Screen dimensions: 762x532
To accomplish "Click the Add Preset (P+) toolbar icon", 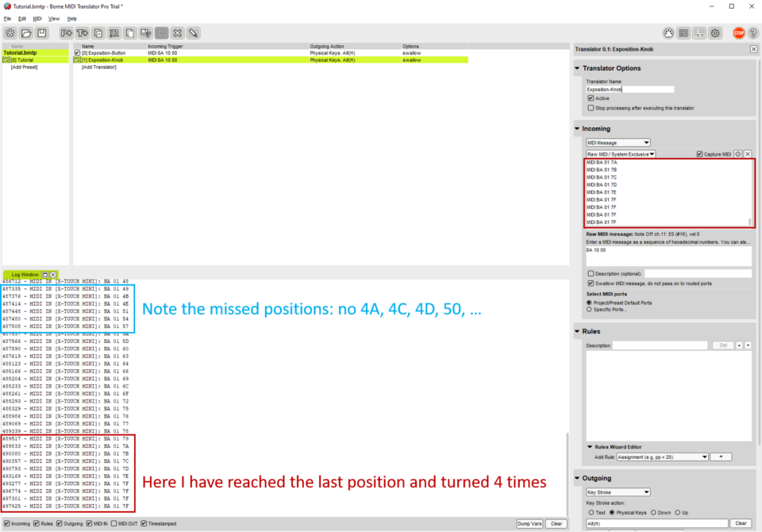I will (x=66, y=33).
